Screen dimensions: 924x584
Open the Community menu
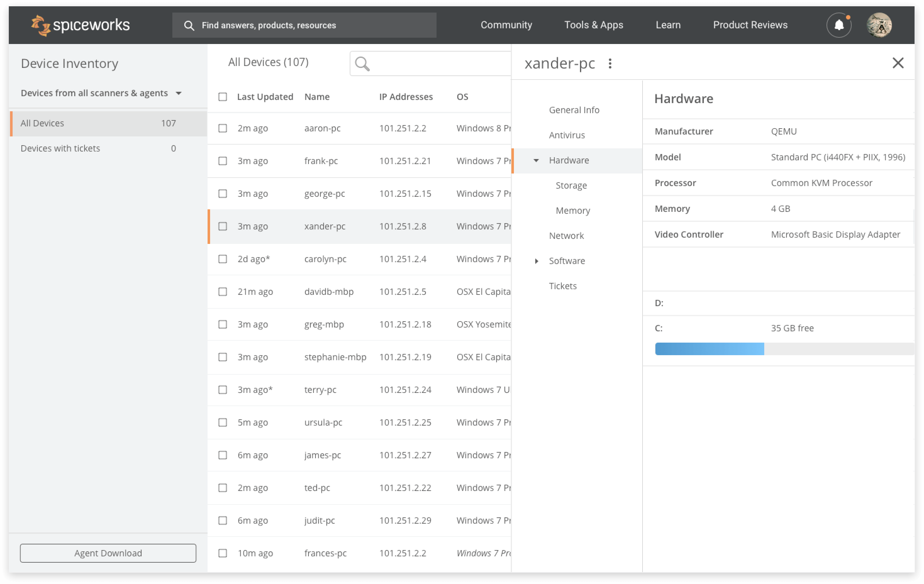(506, 25)
